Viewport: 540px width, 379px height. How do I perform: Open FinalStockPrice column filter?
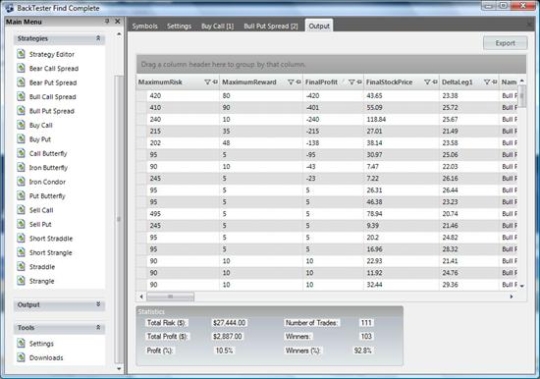point(427,82)
